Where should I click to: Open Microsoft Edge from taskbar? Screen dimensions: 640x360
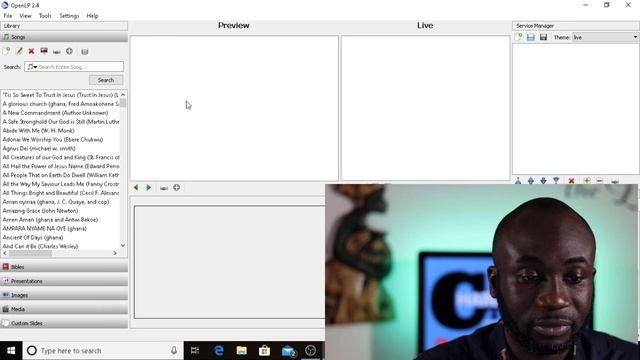coord(219,351)
